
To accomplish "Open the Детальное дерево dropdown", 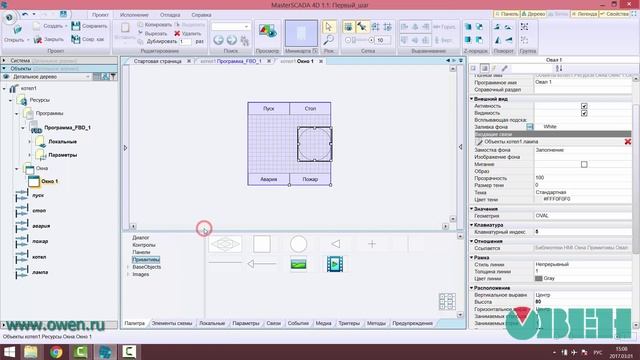I will (x=88, y=77).
